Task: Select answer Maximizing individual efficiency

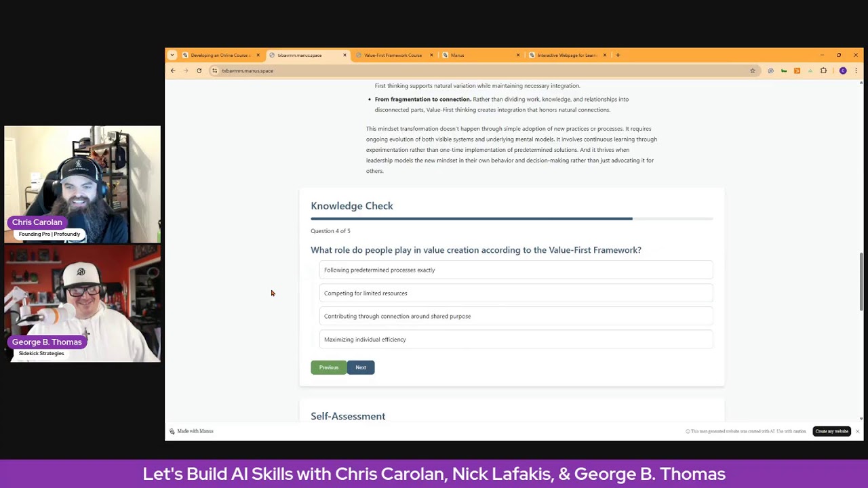Action: click(x=516, y=339)
